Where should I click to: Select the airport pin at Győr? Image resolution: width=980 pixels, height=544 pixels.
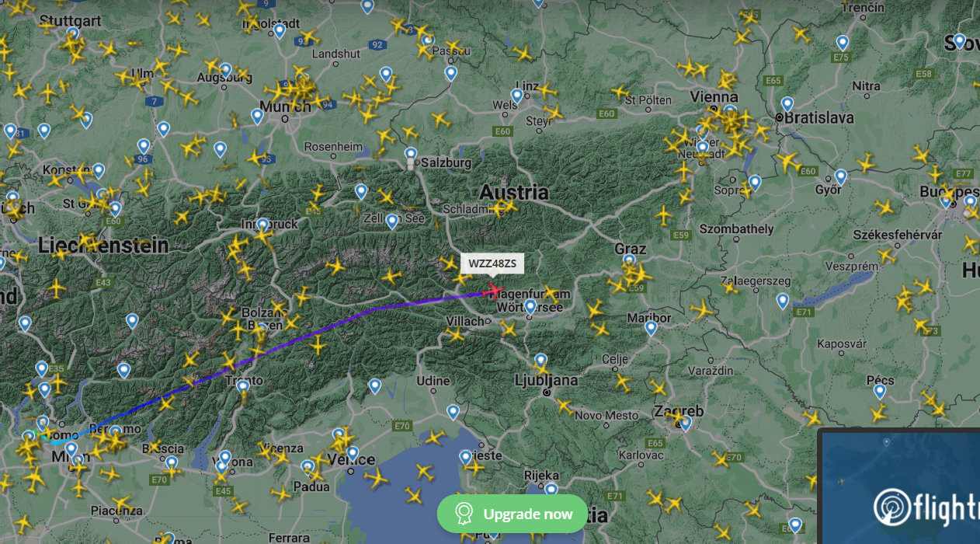pyautogui.click(x=840, y=177)
